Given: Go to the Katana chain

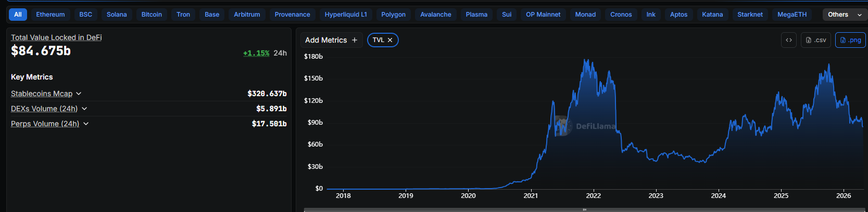Looking at the screenshot, I should (712, 15).
